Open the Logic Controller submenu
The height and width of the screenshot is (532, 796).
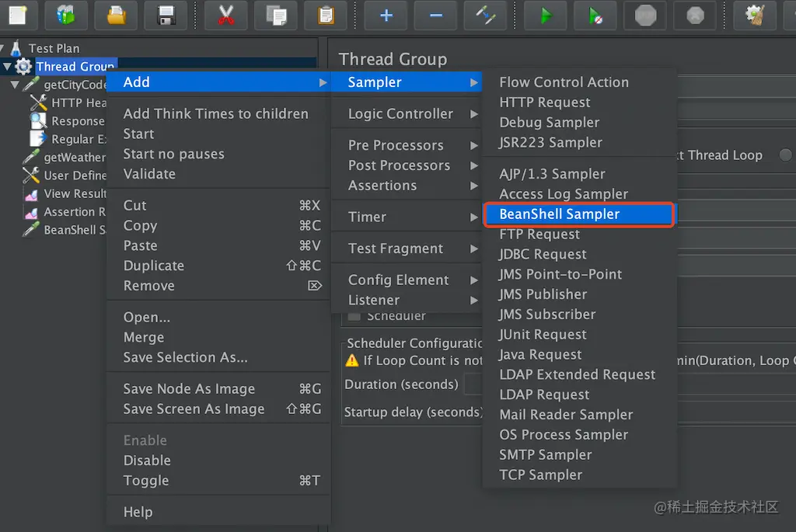pyautogui.click(x=400, y=113)
